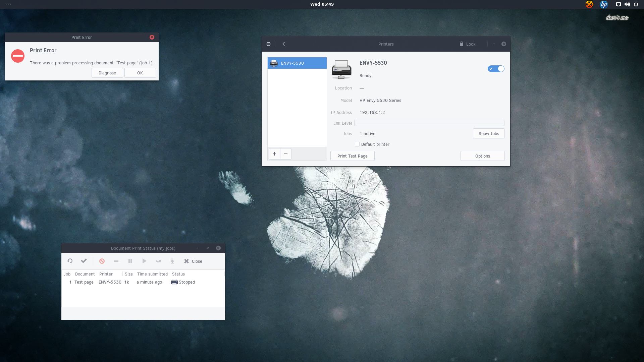
Task: Click the Print Test Page button
Action: tap(353, 156)
